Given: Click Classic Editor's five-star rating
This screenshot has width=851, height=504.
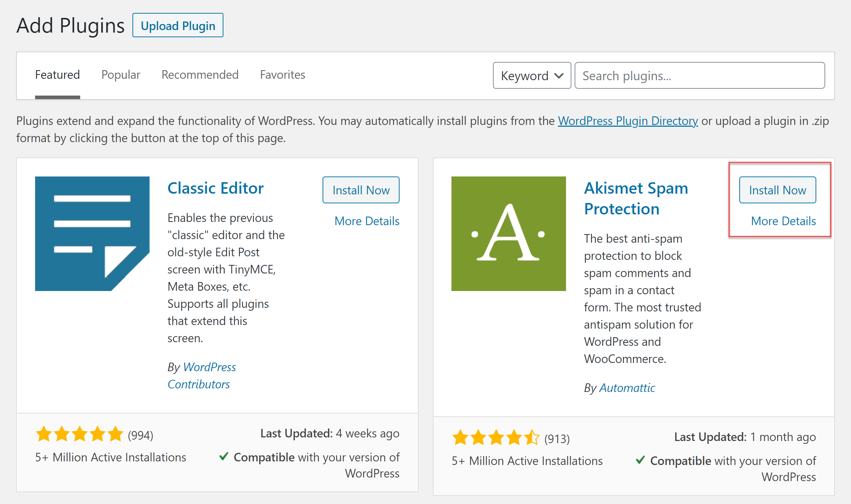Looking at the screenshot, I should [79, 434].
